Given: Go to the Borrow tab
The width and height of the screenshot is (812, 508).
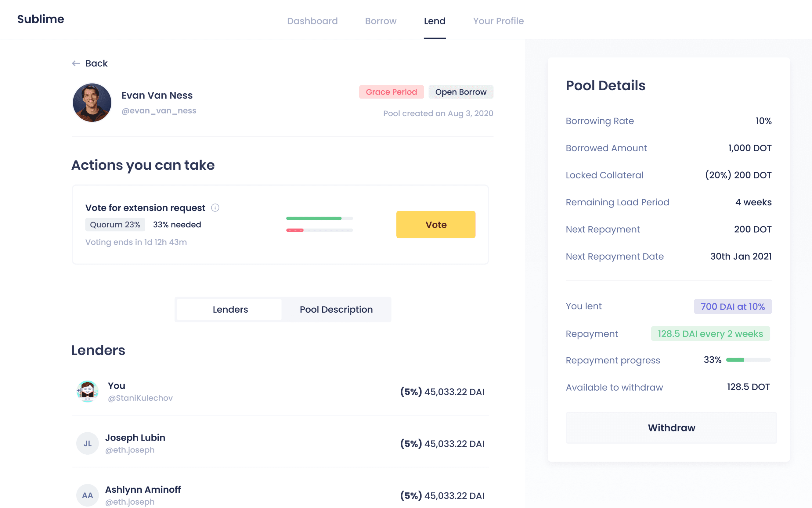Looking at the screenshot, I should pyautogui.click(x=381, y=21).
